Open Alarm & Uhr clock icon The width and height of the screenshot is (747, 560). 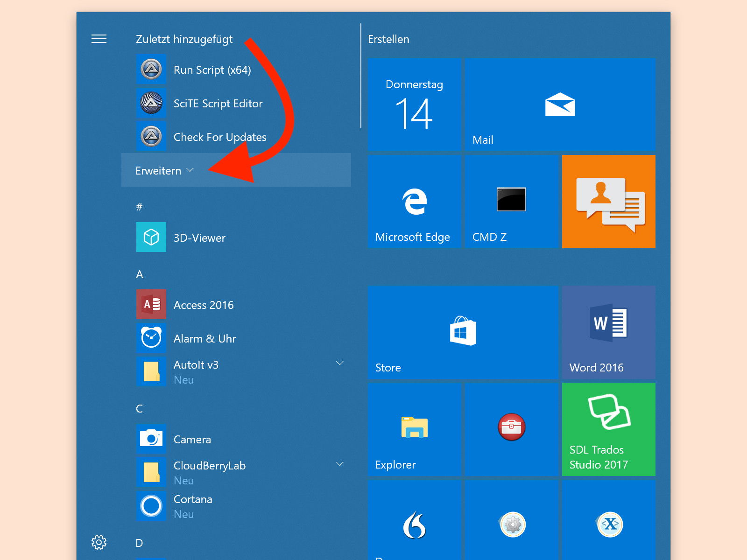point(151,338)
